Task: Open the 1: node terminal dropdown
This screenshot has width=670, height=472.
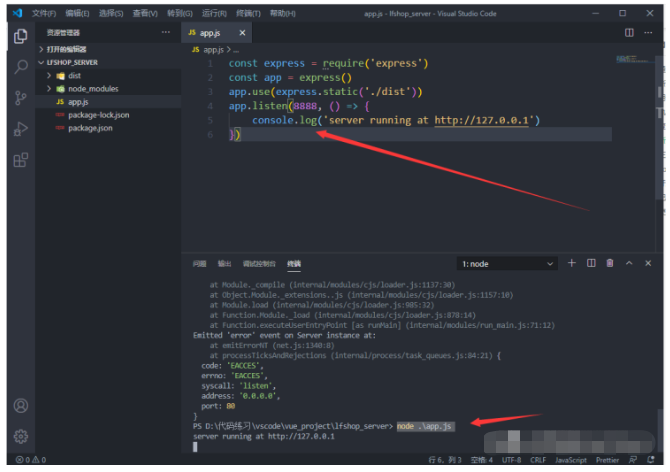Action: tap(507, 264)
